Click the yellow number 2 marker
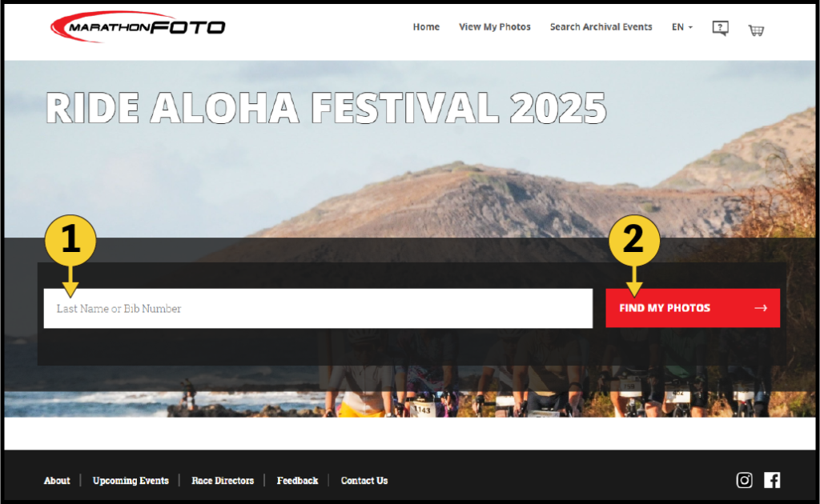The height and width of the screenshot is (504, 820). pyautogui.click(x=634, y=240)
